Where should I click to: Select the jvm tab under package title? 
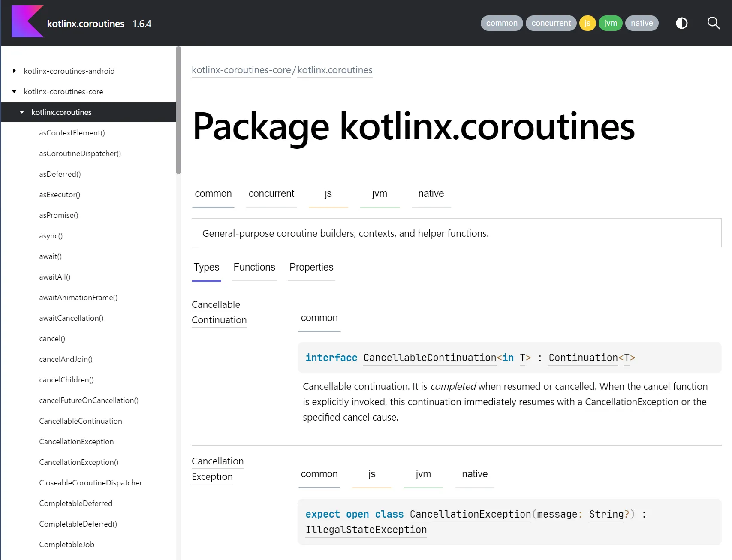point(380,194)
